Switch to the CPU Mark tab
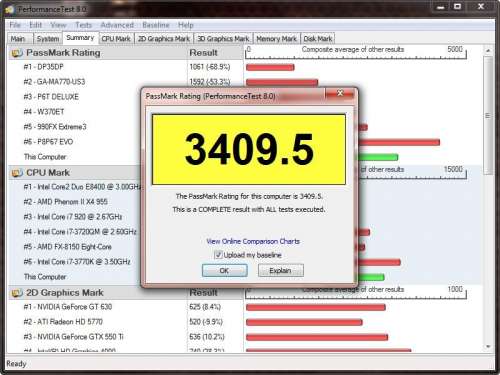This screenshot has height=375, width=500. [116, 39]
